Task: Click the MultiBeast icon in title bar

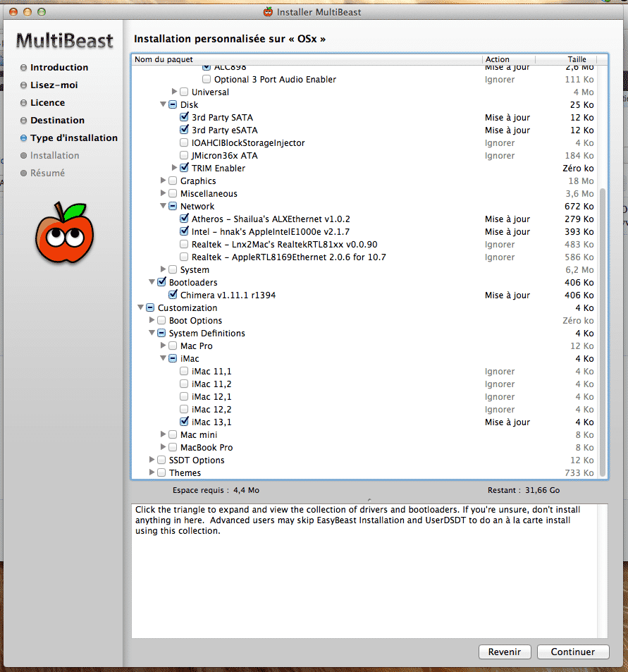Action: 268,11
